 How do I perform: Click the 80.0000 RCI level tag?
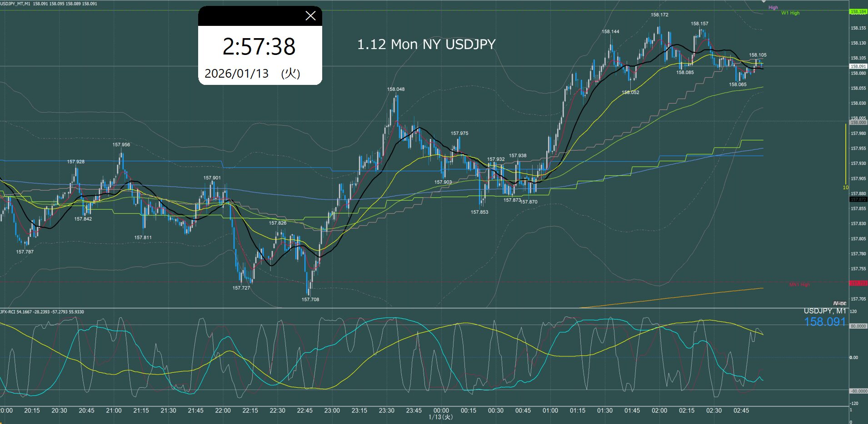point(858,326)
